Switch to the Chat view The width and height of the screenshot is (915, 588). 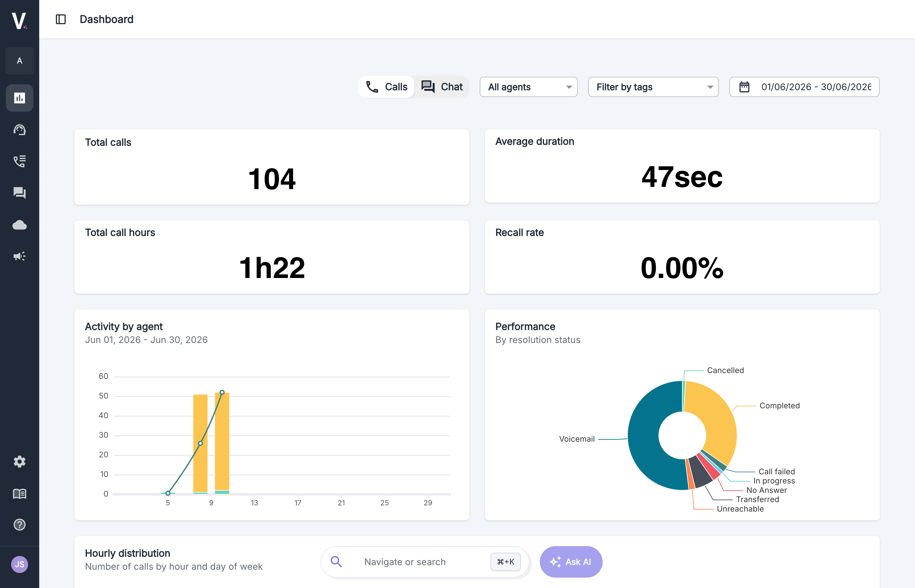point(442,87)
